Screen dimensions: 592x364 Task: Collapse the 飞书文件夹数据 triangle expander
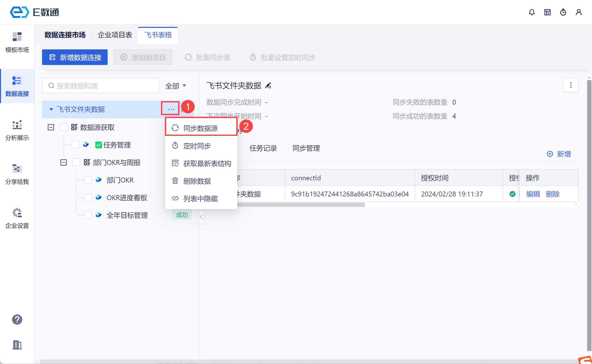click(x=51, y=109)
